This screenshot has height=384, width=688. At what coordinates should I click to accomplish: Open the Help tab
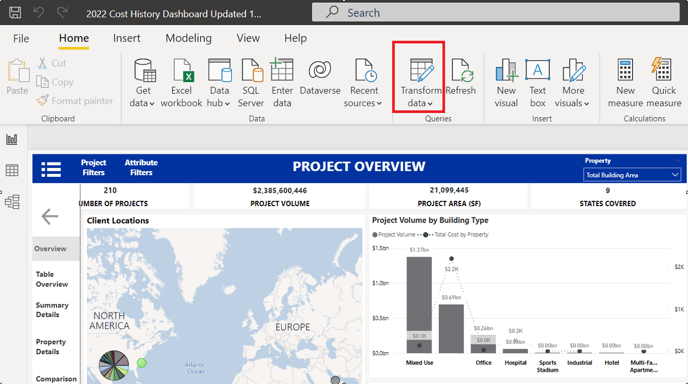click(295, 39)
